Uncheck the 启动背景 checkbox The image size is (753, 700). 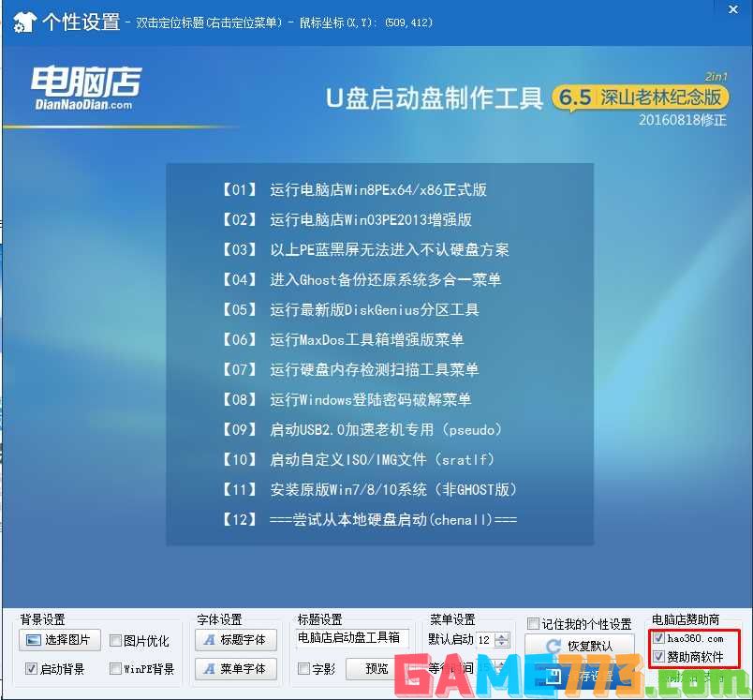click(31, 668)
